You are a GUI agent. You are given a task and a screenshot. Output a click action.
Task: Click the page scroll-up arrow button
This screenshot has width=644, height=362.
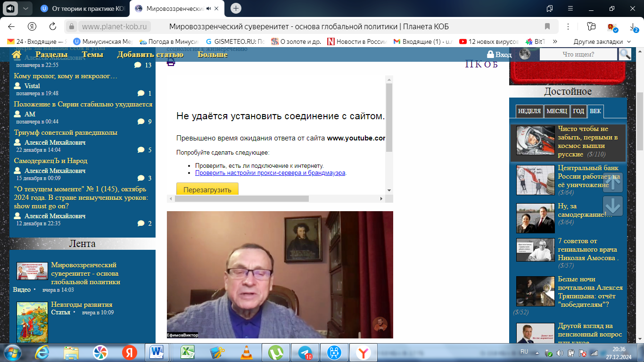(x=613, y=182)
